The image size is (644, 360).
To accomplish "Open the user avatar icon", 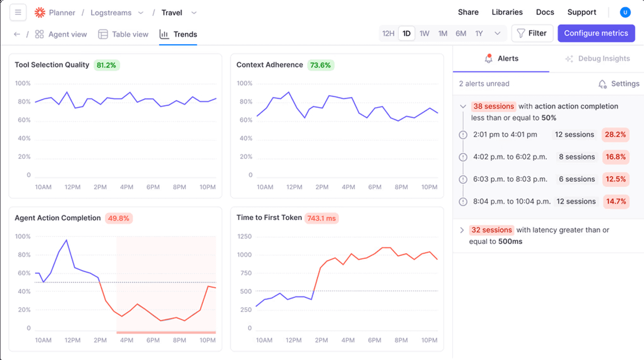I will click(x=625, y=12).
